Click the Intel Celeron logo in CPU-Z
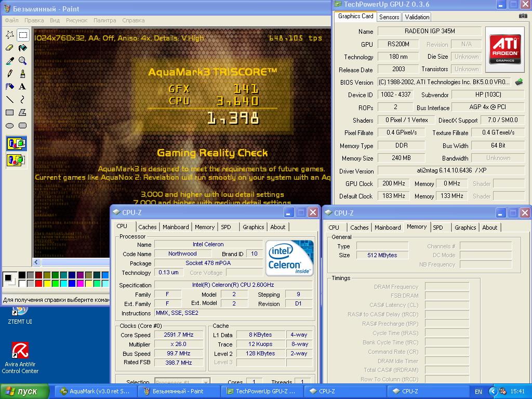Image resolution: width=532 pixels, height=399 pixels. (289, 258)
